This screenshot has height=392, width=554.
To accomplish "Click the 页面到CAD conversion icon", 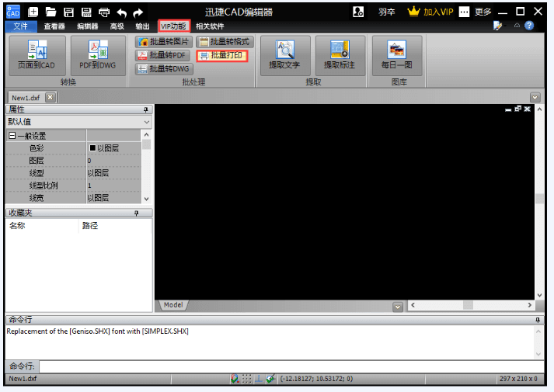I will point(37,55).
